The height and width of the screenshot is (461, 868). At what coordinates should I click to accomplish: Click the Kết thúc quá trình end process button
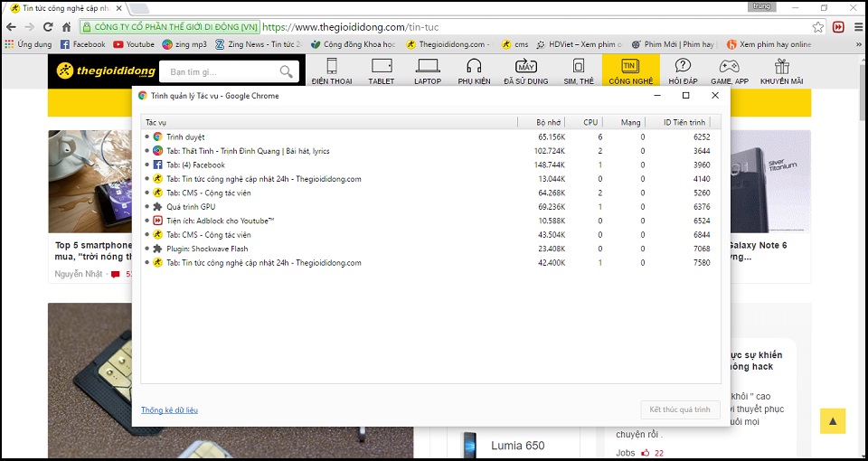680,409
